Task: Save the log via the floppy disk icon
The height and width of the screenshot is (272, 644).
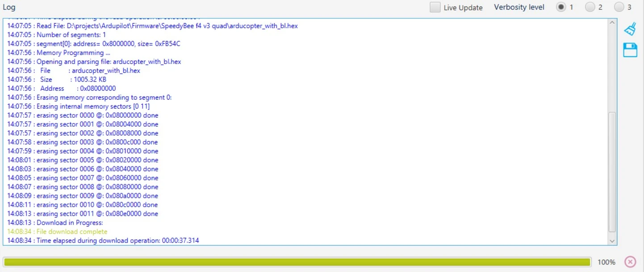Action: (x=631, y=50)
